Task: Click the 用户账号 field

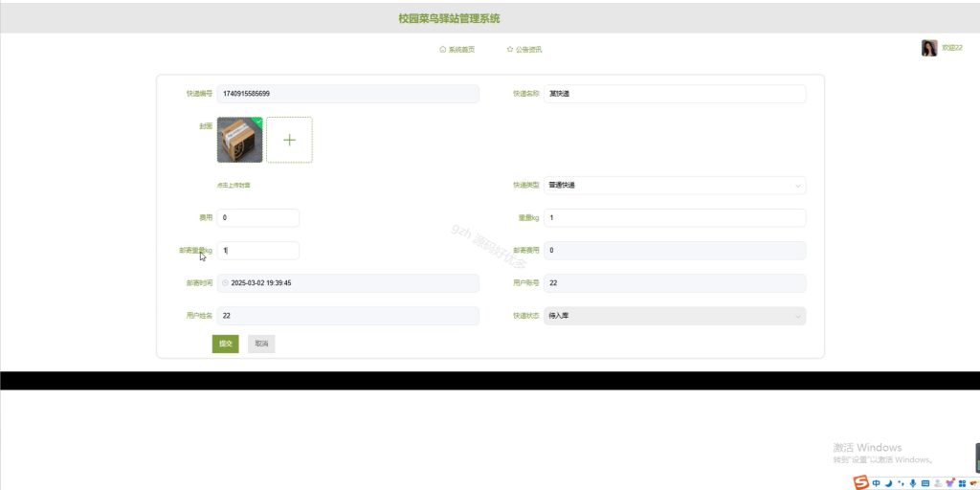Action: coord(675,283)
